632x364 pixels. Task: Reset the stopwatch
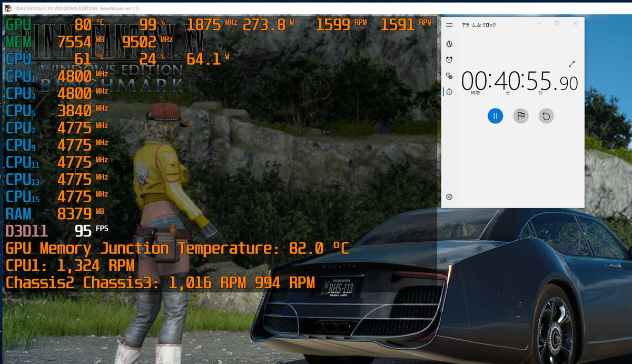click(x=546, y=116)
